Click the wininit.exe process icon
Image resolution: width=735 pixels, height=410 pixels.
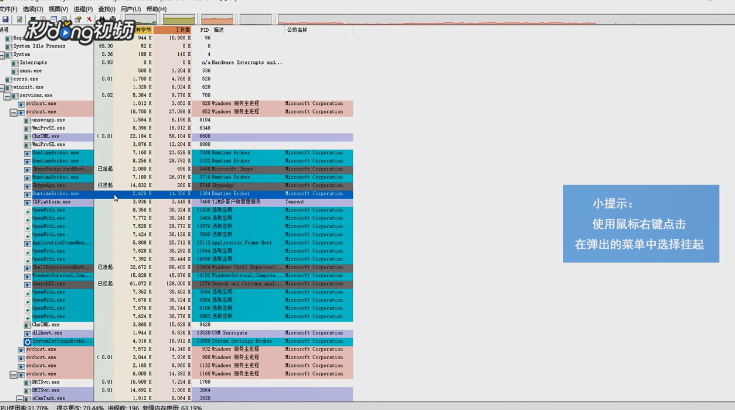[x=8, y=88]
